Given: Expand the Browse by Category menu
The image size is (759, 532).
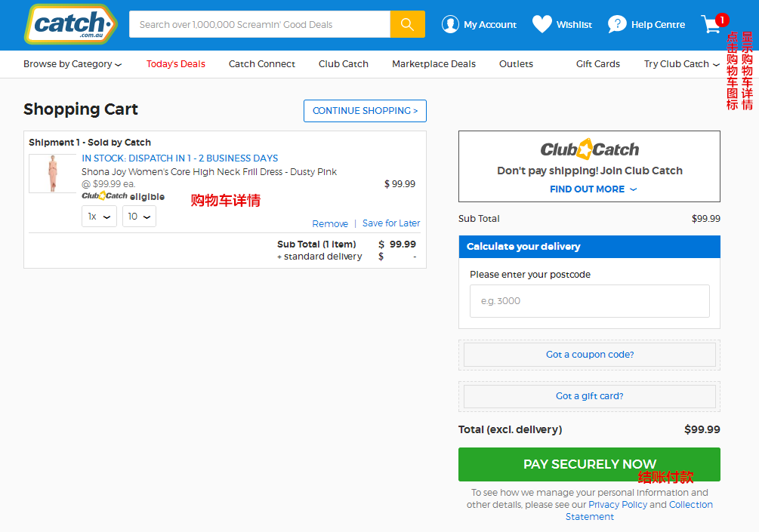Looking at the screenshot, I should point(73,64).
